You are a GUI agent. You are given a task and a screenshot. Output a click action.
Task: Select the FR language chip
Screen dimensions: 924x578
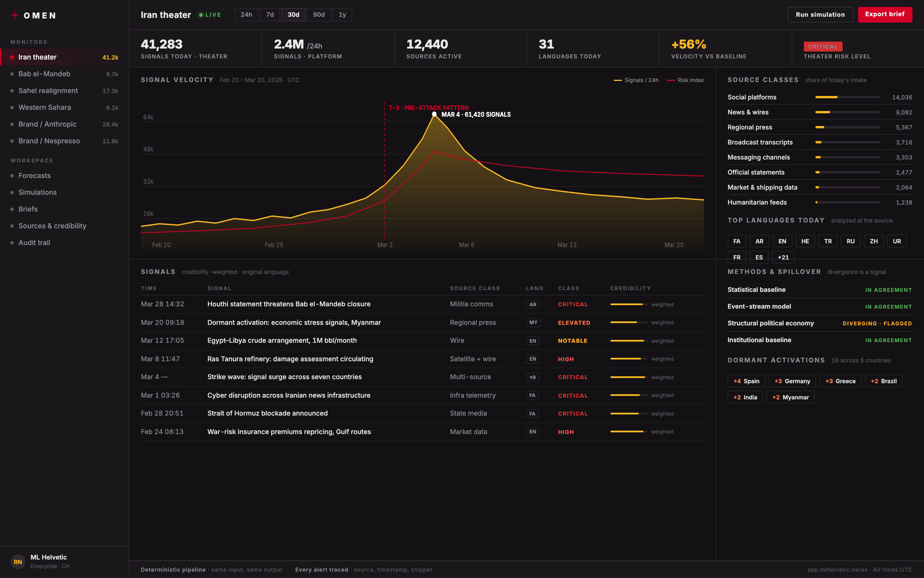click(737, 257)
